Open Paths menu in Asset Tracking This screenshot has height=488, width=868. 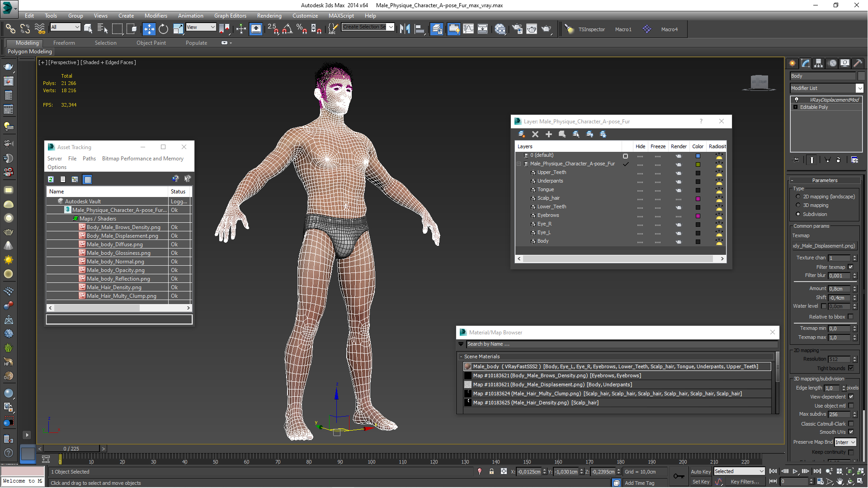[x=89, y=159]
